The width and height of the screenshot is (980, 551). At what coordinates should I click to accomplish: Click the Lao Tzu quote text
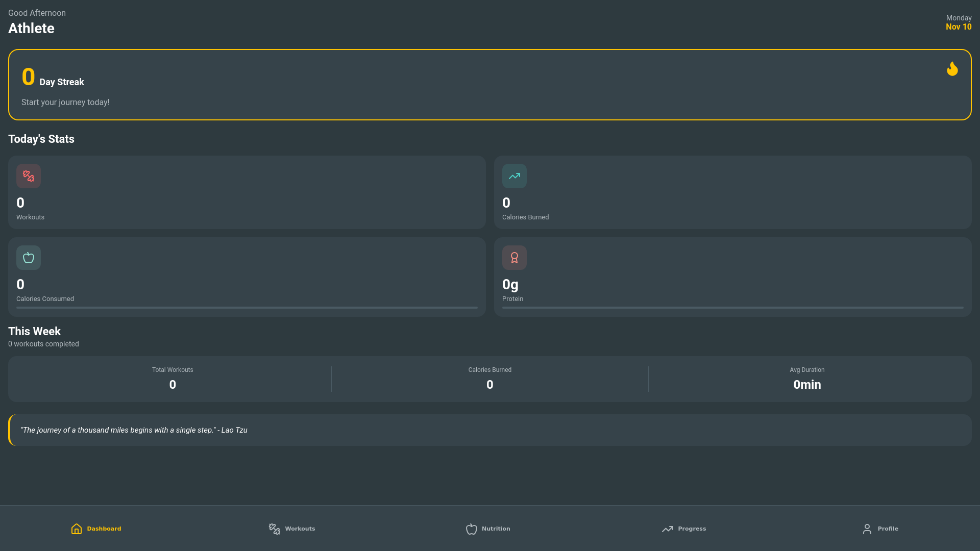[x=134, y=430]
